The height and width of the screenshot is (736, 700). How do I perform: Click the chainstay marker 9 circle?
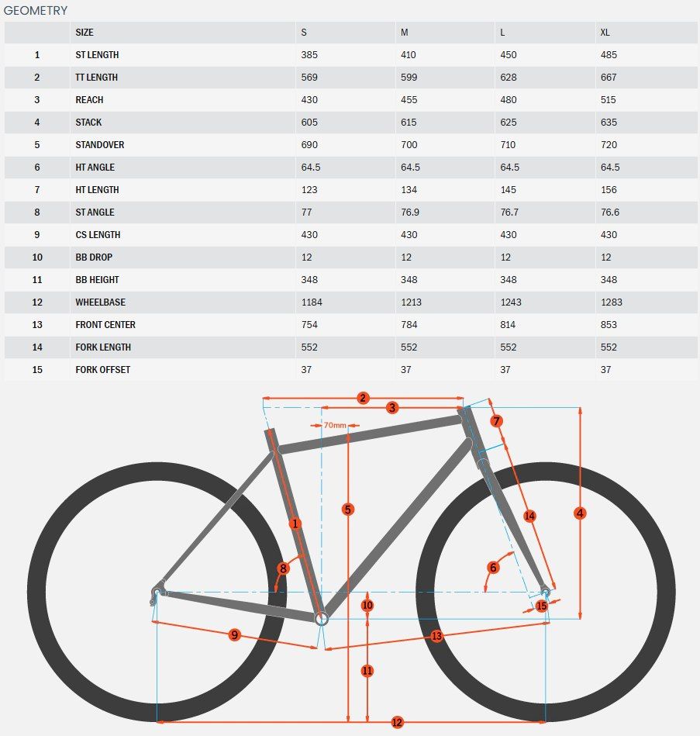[x=235, y=635]
